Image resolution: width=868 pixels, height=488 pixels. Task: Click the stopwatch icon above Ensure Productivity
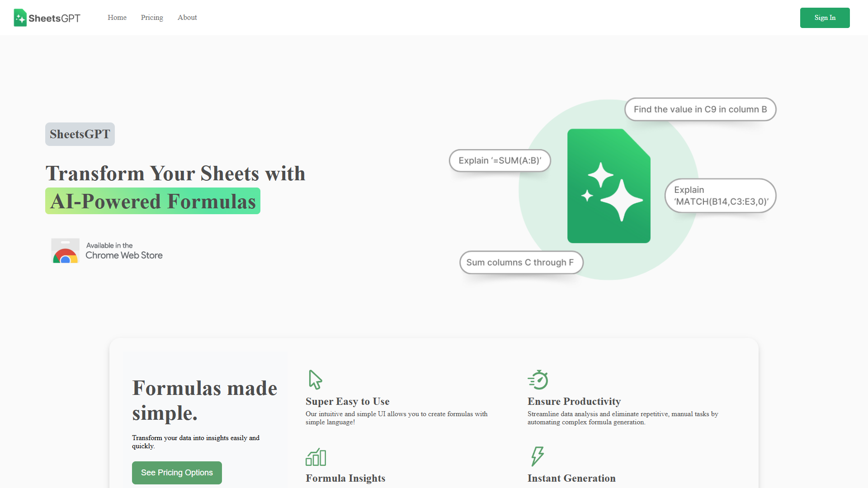coord(538,380)
